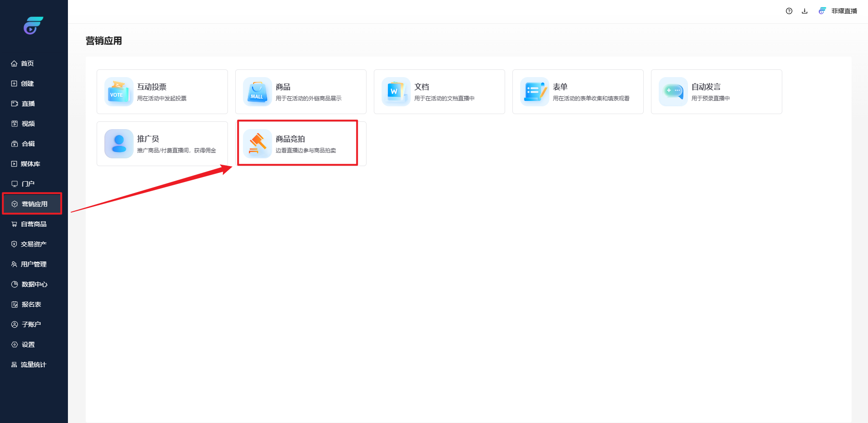
Task: Click the 菲耀直播 account name
Action: 844,11
